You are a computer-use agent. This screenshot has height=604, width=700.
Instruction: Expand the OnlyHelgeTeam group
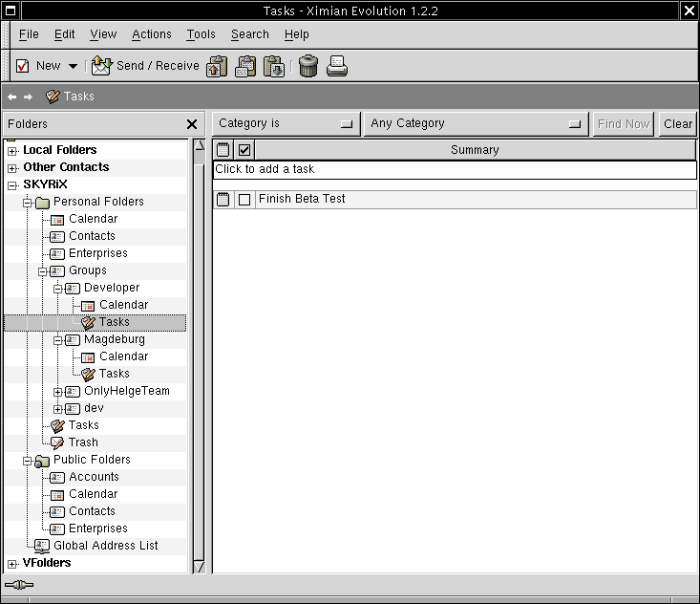(x=58, y=392)
